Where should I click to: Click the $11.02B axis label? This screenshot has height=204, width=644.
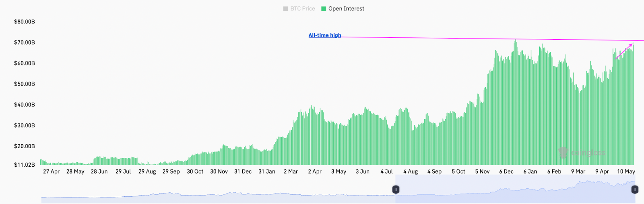click(x=25, y=165)
